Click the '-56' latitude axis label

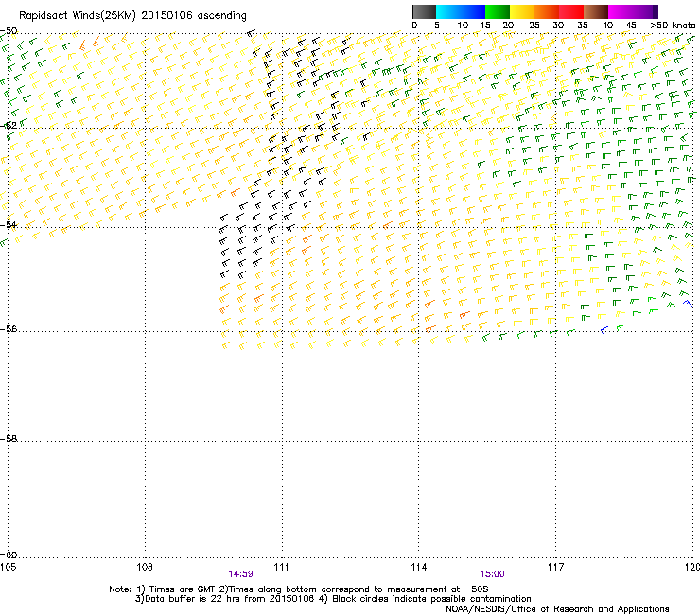(x=9, y=329)
